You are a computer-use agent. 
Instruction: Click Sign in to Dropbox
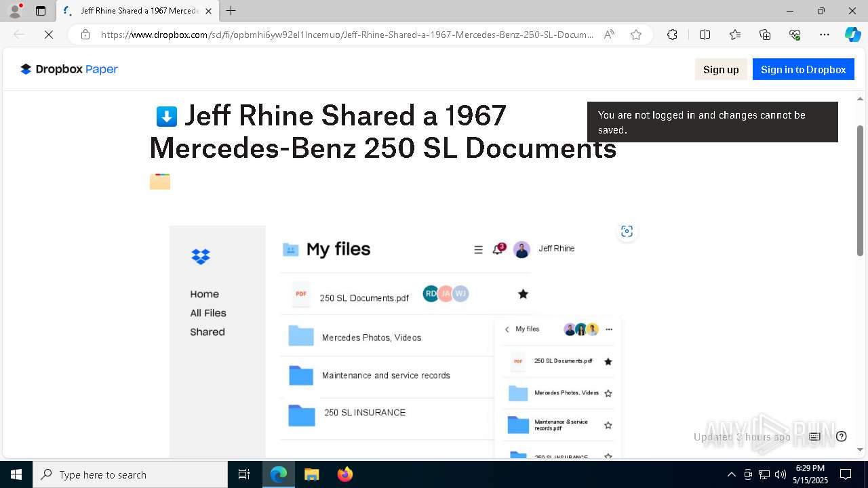(803, 69)
